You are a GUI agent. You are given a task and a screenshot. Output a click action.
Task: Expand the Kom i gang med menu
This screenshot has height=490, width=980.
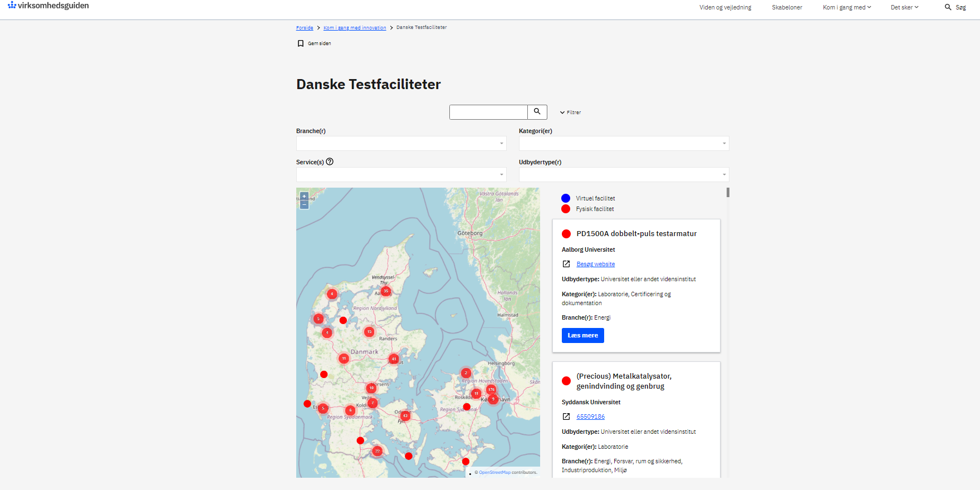click(x=847, y=7)
